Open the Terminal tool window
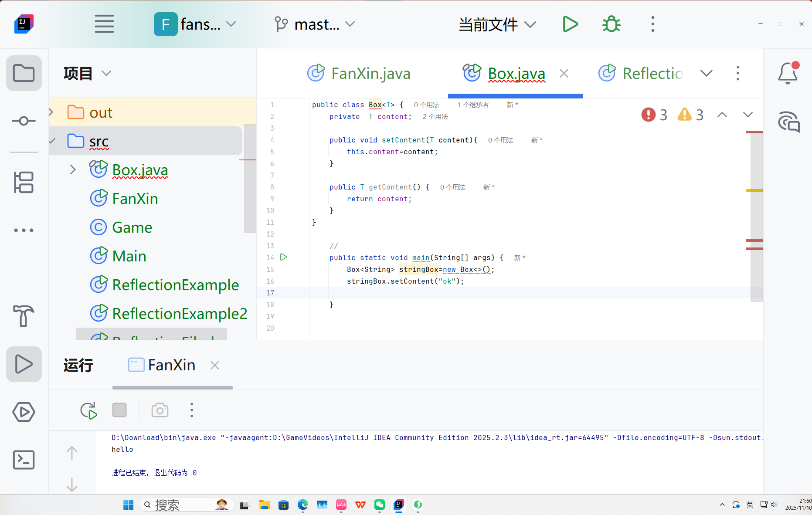 [24, 460]
